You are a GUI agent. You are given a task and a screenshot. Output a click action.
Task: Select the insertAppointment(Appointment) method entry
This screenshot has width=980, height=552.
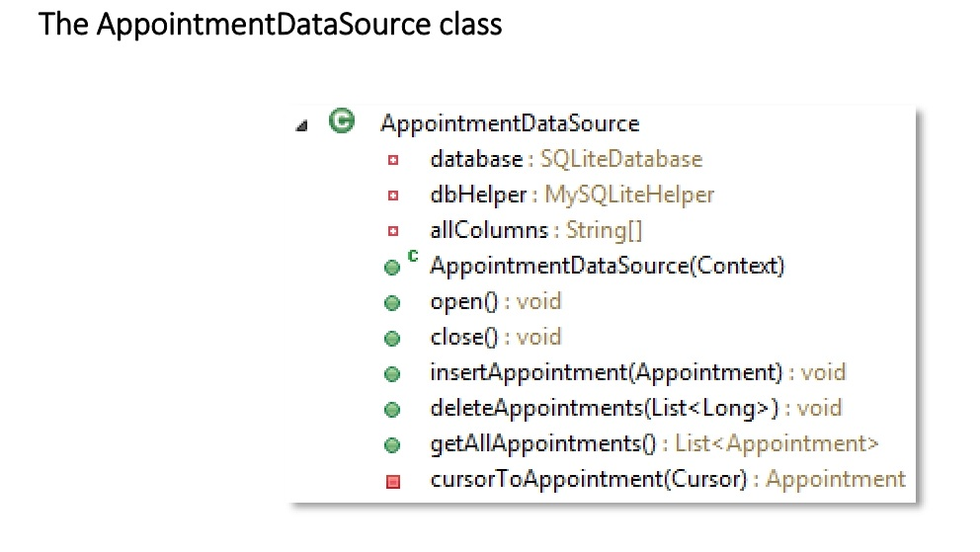point(637,373)
